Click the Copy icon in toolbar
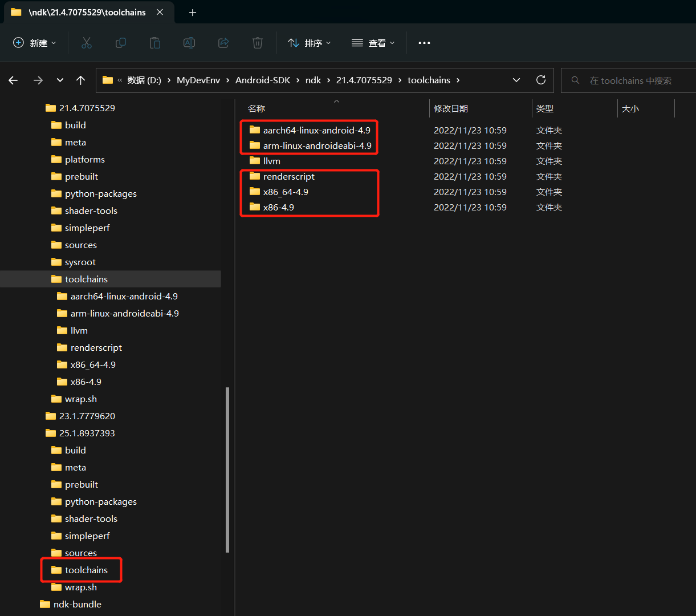696x616 pixels. click(121, 43)
